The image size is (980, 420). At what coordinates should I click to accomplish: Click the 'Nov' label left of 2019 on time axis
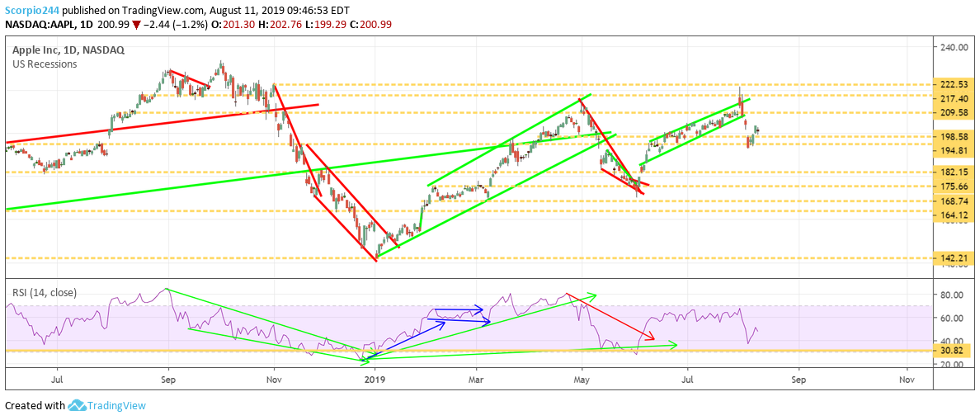[273, 379]
